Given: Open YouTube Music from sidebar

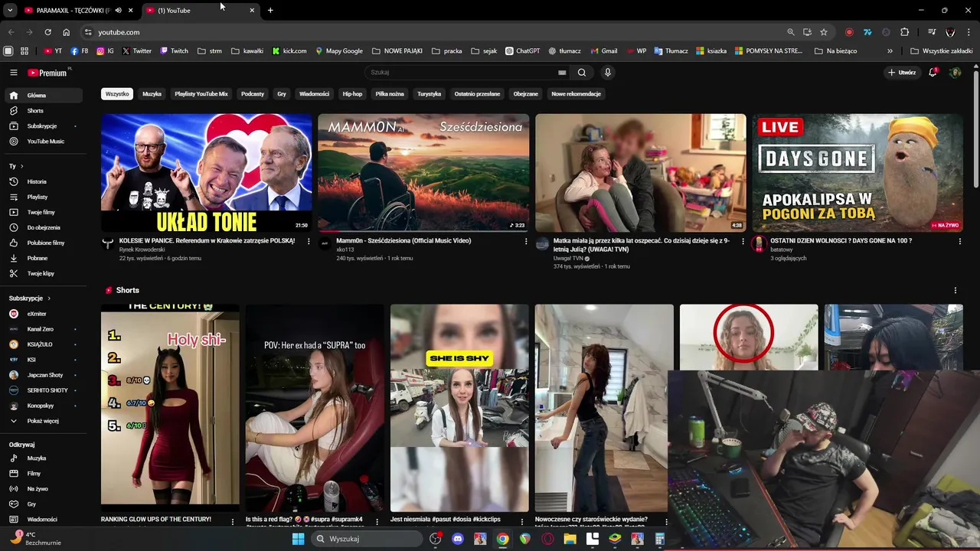Looking at the screenshot, I should (x=42, y=142).
